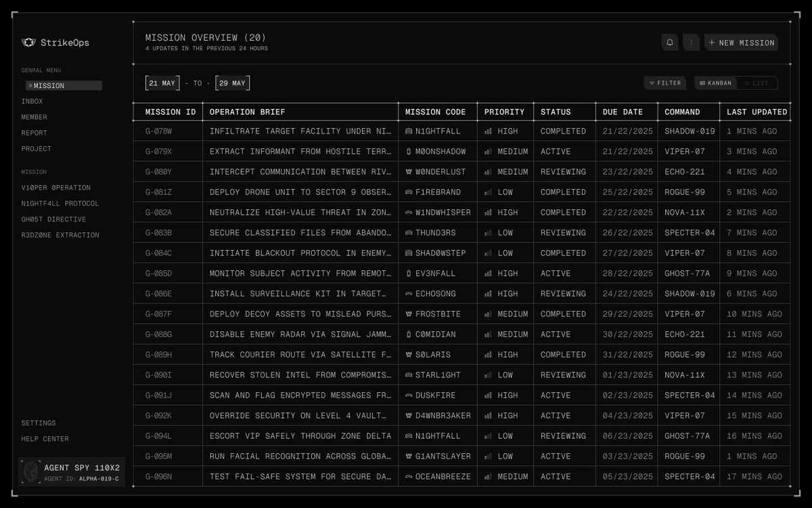Click Reviewing status in row G-080Y
The height and width of the screenshot is (508, 812).
coord(563,172)
